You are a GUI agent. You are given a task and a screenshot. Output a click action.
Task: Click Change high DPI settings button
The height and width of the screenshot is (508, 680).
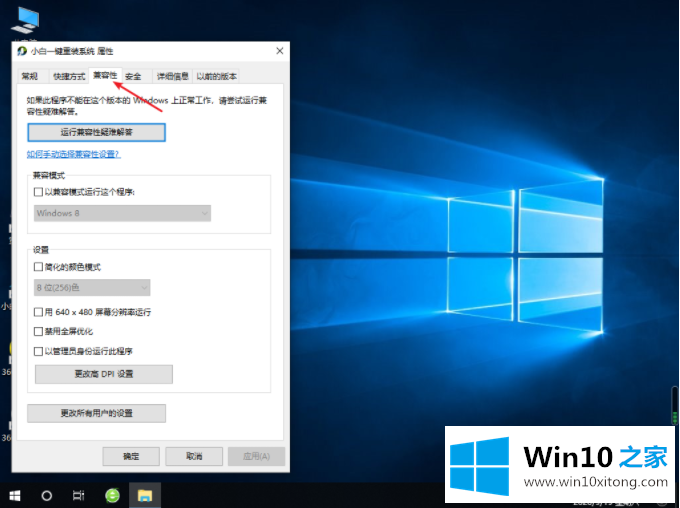click(104, 374)
